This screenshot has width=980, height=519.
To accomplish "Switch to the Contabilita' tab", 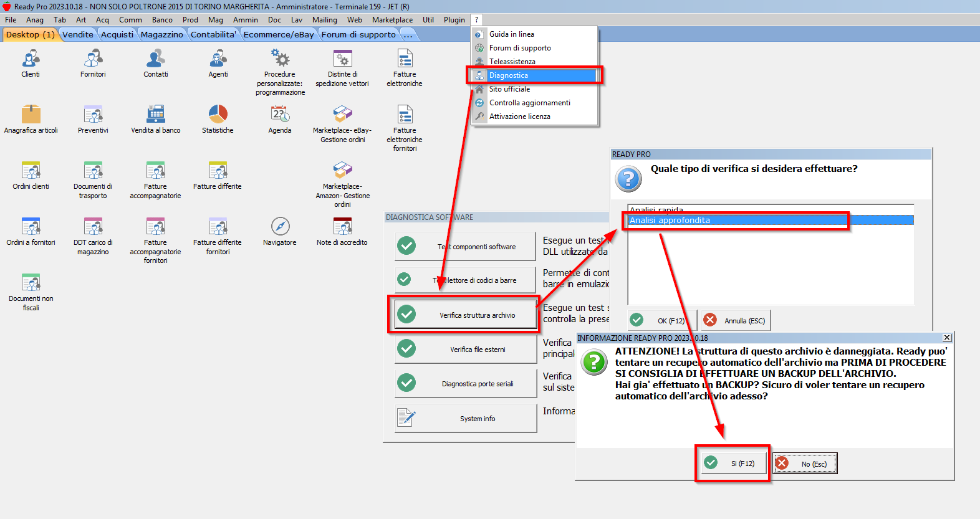I will click(x=214, y=35).
